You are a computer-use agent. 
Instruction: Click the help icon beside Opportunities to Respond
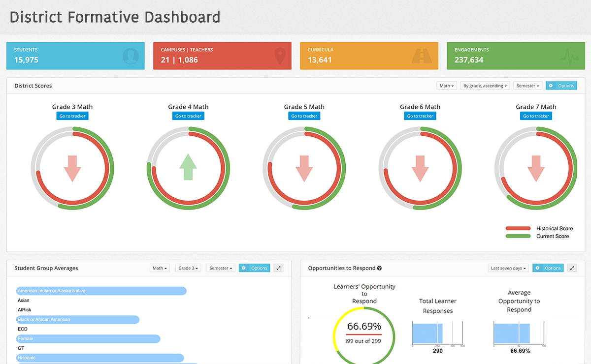(379, 269)
